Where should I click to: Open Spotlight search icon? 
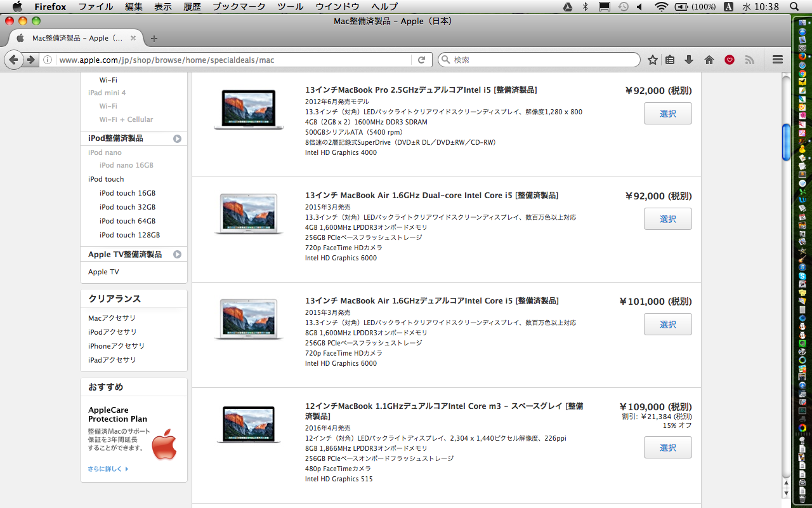794,7
